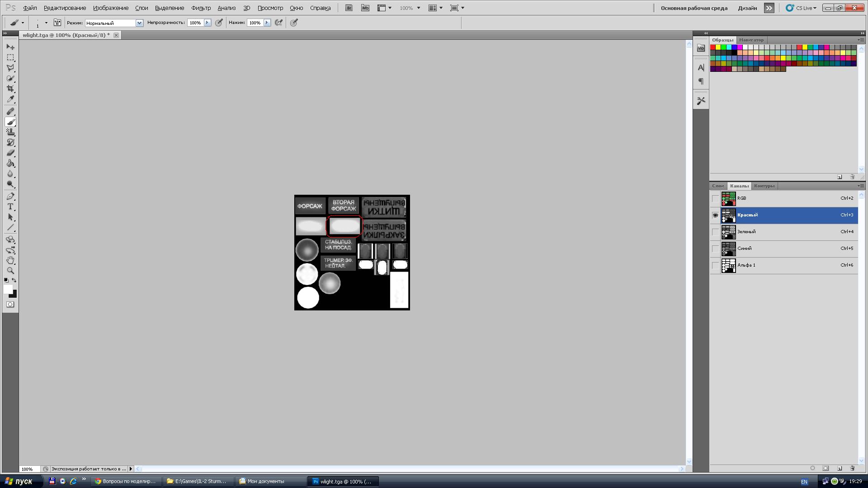The width and height of the screenshot is (868, 488).
Task: Select the Clone Stamp tool
Action: click(x=10, y=132)
